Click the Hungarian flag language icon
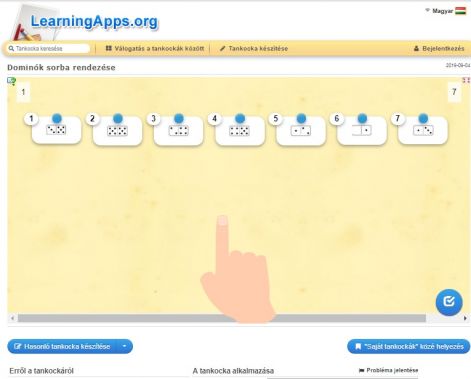The image size is (471, 379). [x=460, y=11]
